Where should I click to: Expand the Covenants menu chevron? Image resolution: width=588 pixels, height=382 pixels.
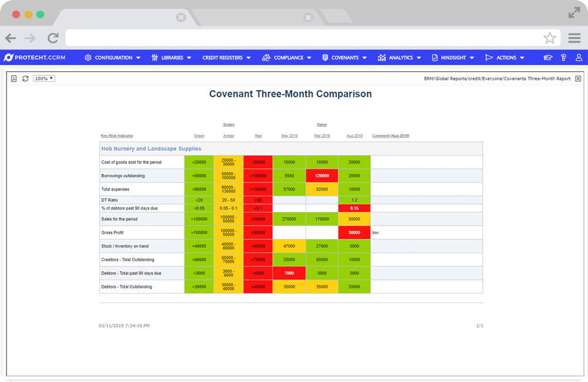(x=365, y=58)
